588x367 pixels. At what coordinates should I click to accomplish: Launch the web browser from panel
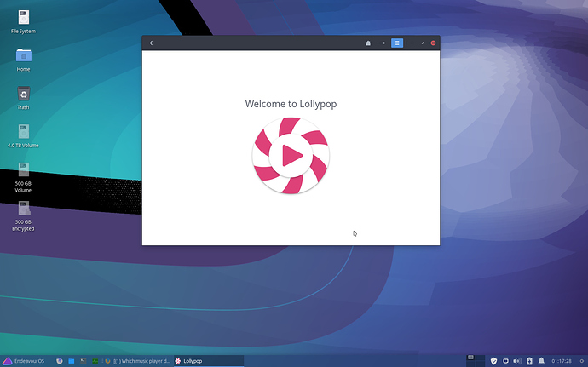pos(60,361)
